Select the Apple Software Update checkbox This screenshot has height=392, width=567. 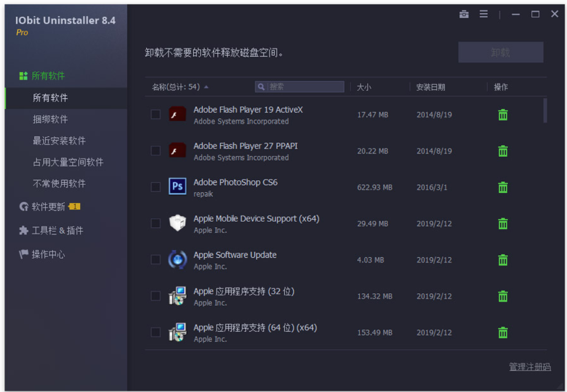pyautogui.click(x=156, y=259)
